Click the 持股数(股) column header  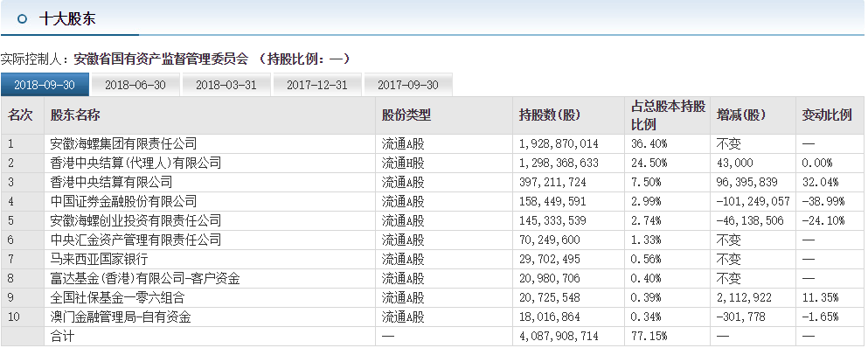pos(550,115)
